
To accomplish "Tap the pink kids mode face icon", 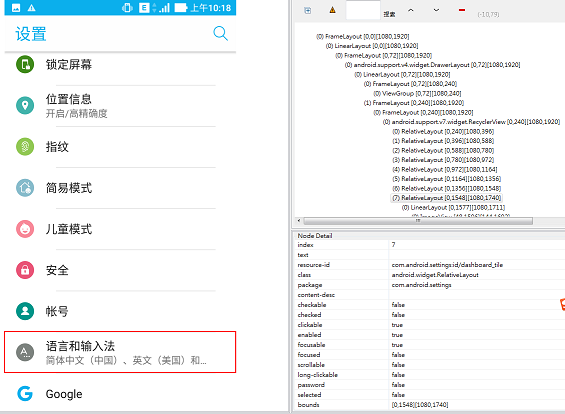I will pos(25,229).
